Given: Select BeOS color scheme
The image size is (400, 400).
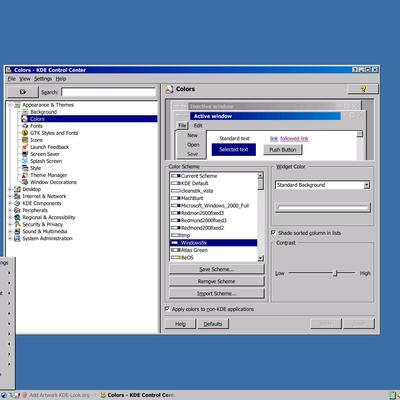Looking at the screenshot, I should click(213, 257).
